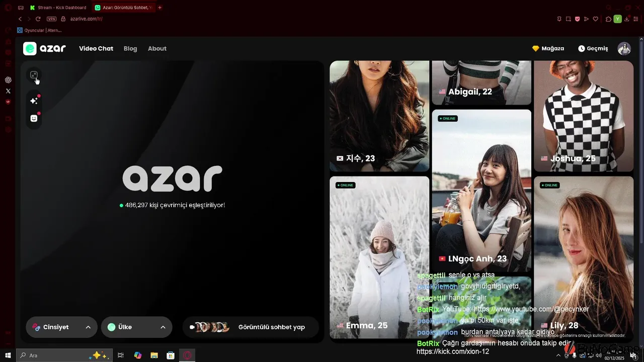
Task: Open the extensions cube icon
Action: pos(608,19)
